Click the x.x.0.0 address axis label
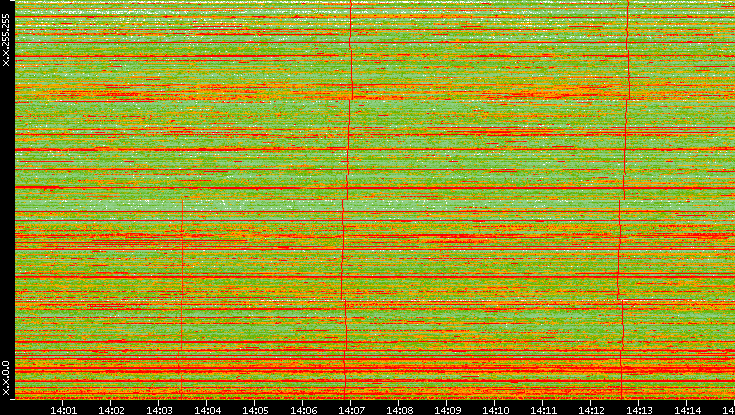 point(6,378)
